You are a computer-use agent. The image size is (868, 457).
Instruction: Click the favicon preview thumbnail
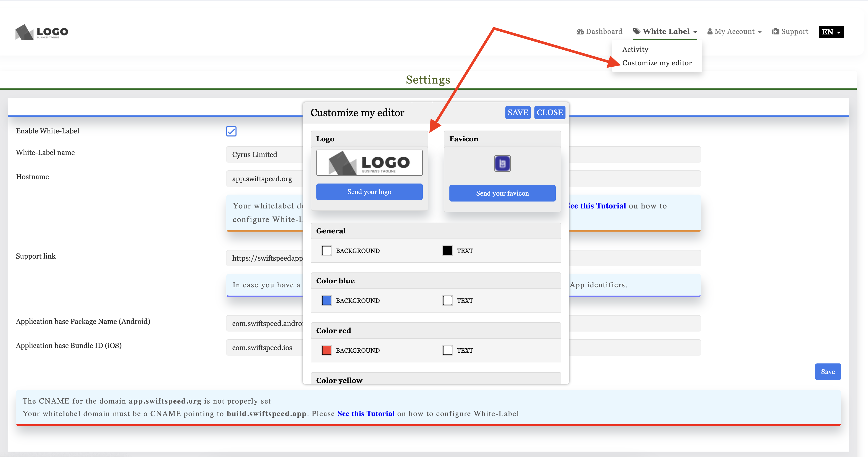(x=502, y=163)
